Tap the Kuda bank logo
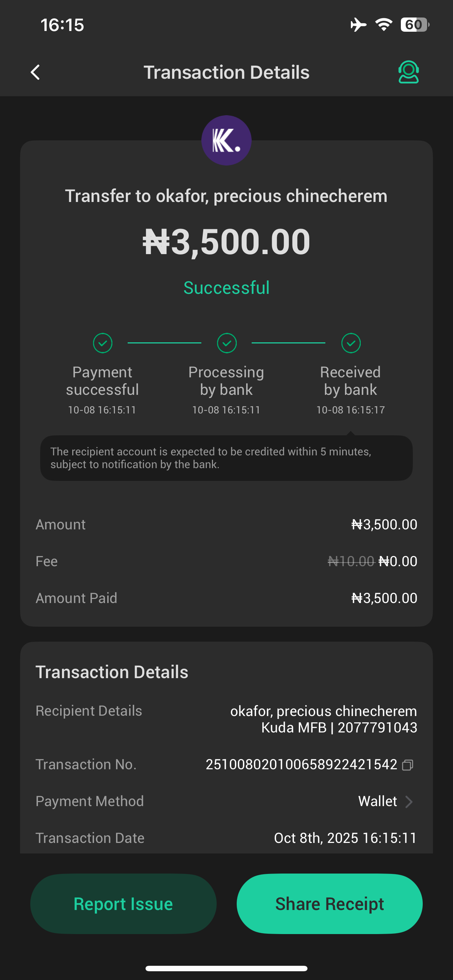 tap(226, 140)
